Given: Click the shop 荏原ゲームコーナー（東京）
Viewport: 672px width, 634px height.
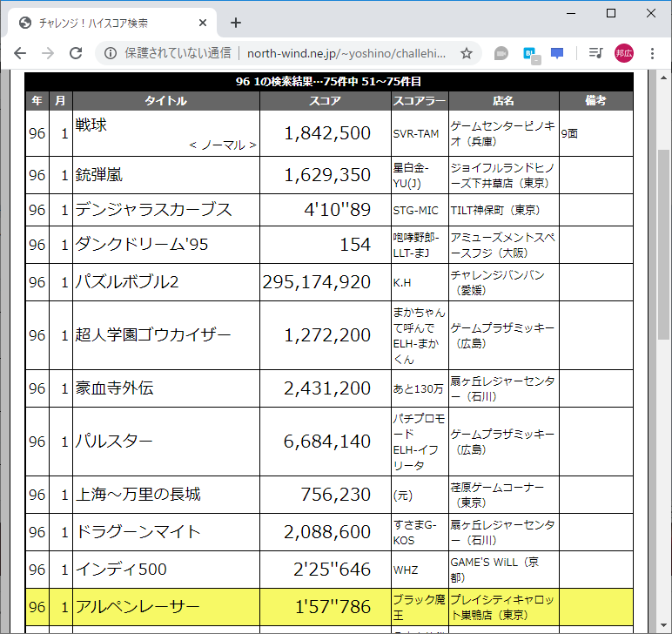Looking at the screenshot, I should (x=497, y=496).
